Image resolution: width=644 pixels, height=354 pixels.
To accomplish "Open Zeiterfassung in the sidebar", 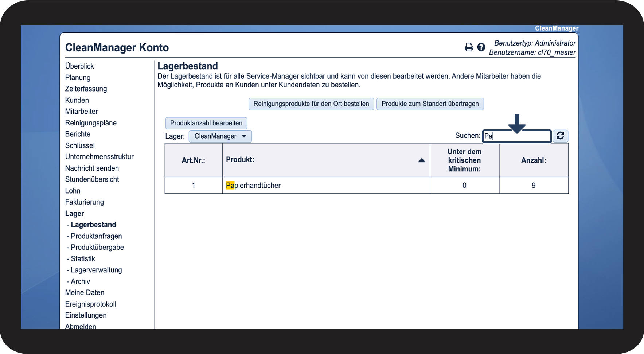I will pos(86,89).
